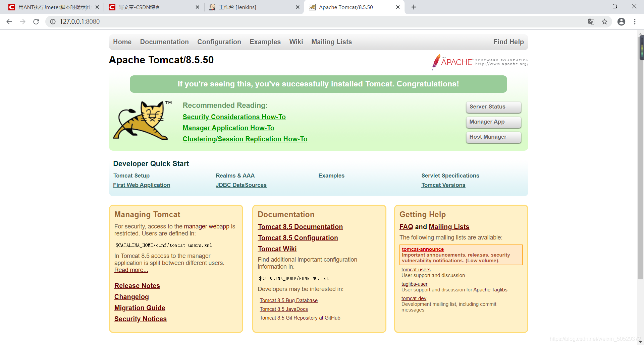The height and width of the screenshot is (345, 644).
Task: View site information icon in address bar
Action: [x=53, y=22]
